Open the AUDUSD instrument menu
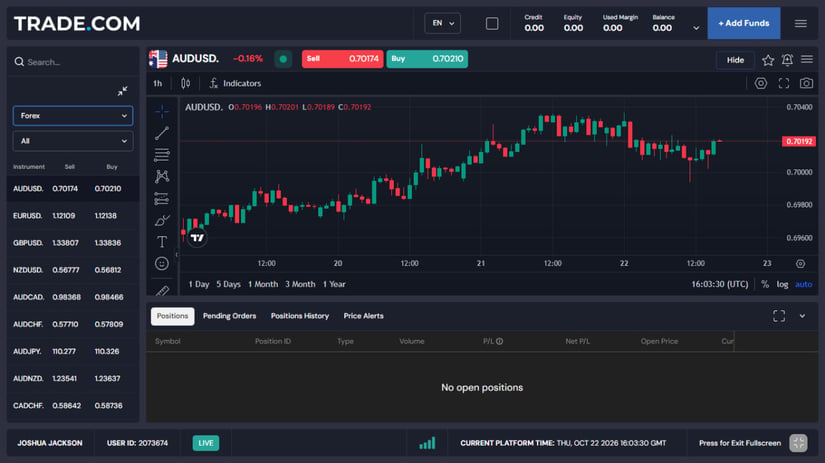Screen dimensions: 825x463 point(807,59)
